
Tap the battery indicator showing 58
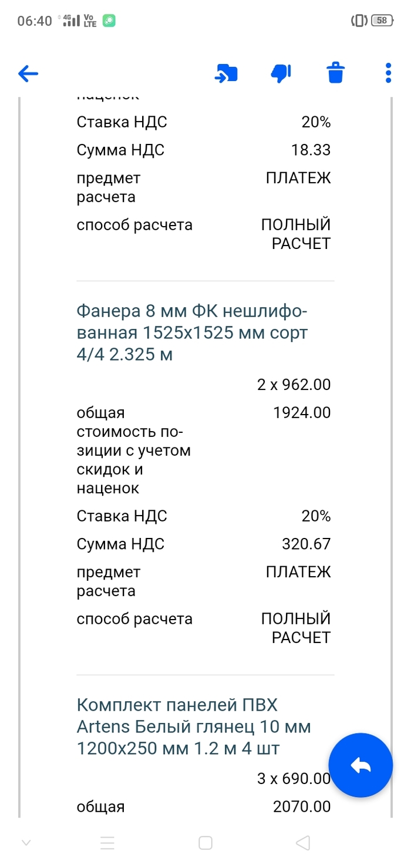pos(382,21)
